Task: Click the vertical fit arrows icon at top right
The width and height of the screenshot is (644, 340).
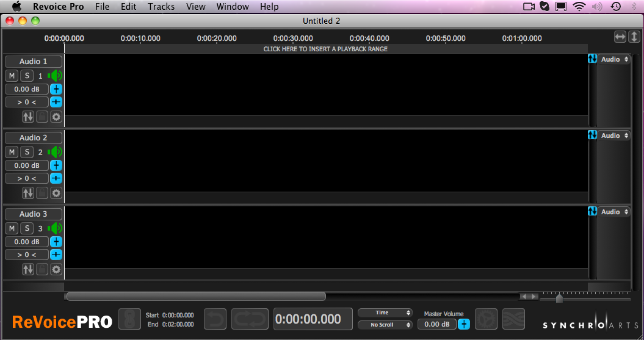Action: (635, 37)
